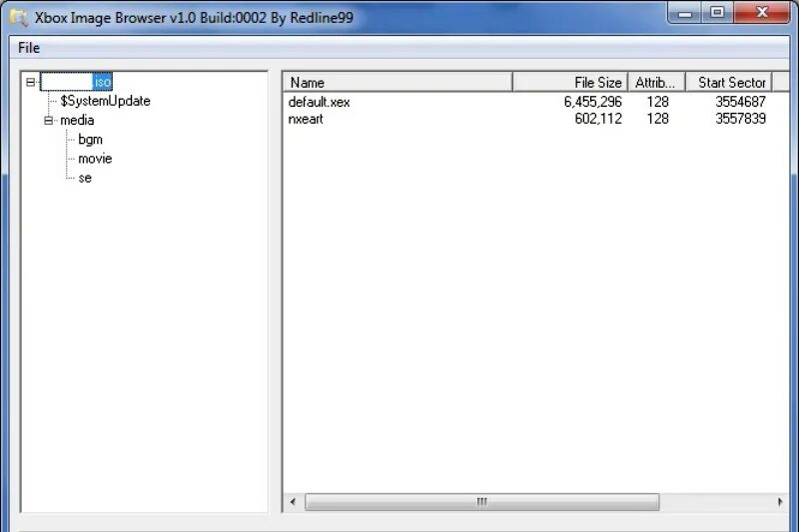Click the horizontal scrollbar thumb

point(481,502)
